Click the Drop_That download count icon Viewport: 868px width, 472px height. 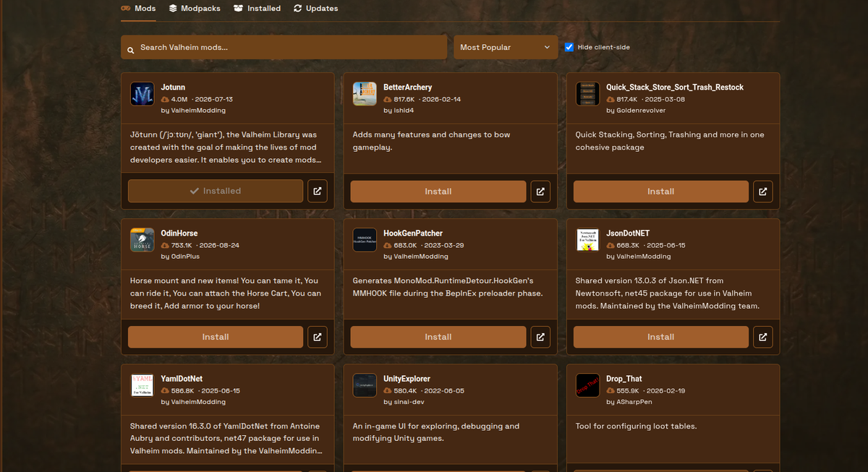click(610, 391)
